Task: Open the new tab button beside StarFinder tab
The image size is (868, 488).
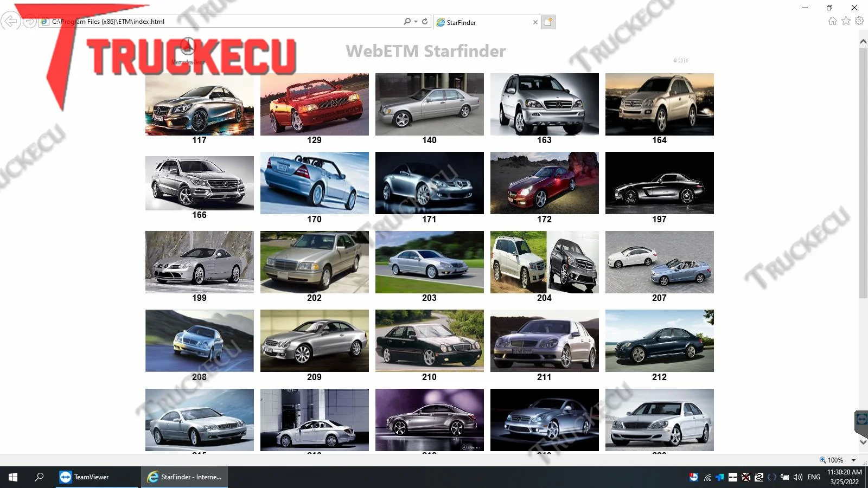Action: 548,22
